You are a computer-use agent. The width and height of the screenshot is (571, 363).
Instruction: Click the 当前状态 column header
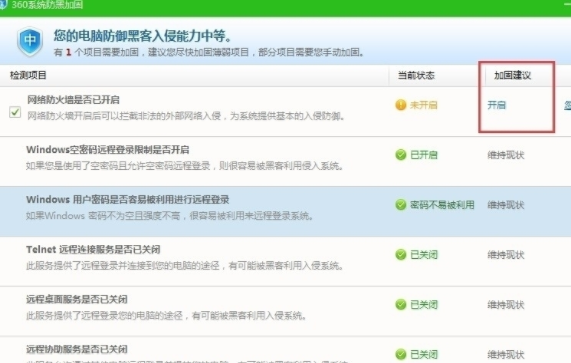click(416, 75)
